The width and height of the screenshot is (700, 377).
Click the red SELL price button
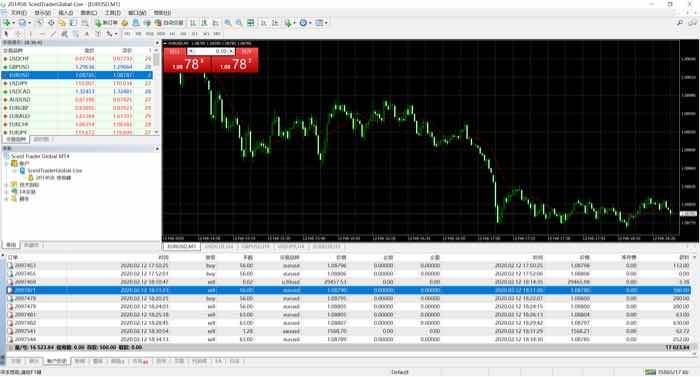[x=187, y=64]
